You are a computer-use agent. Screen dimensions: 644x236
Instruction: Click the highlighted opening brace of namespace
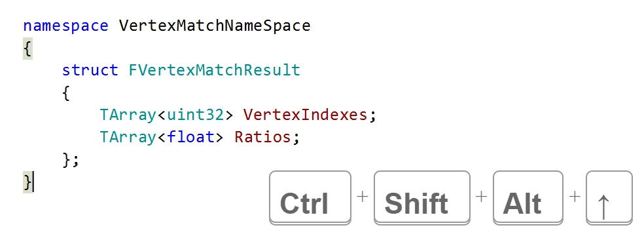point(27,50)
